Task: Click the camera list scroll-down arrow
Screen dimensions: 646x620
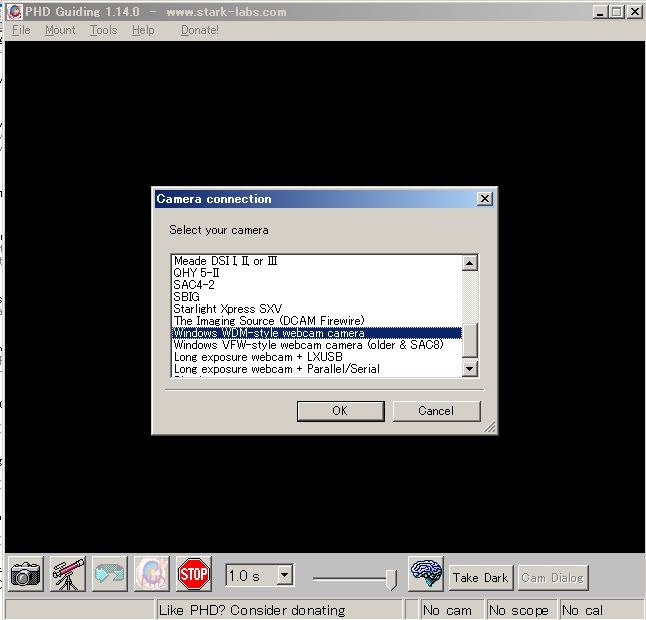Action: pos(469,369)
